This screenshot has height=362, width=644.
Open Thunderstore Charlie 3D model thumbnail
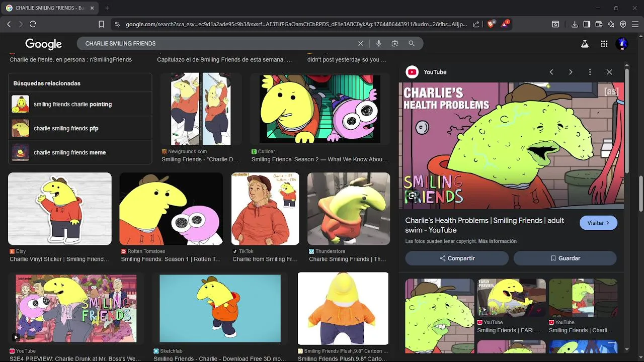coord(349,209)
